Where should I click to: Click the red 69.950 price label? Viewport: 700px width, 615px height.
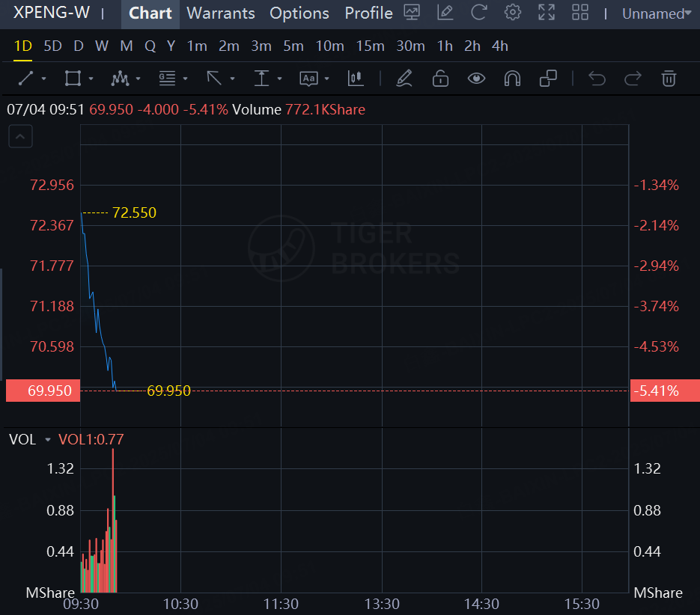click(43, 391)
